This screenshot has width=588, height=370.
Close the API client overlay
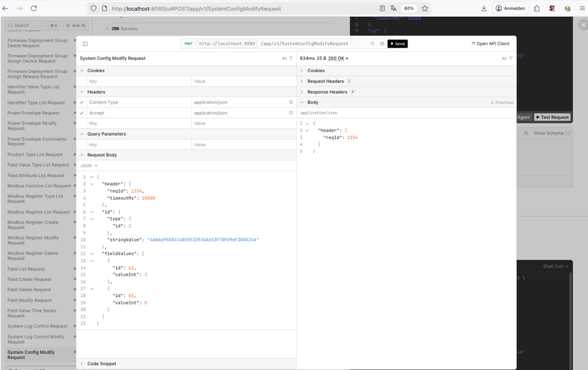(x=583, y=25)
